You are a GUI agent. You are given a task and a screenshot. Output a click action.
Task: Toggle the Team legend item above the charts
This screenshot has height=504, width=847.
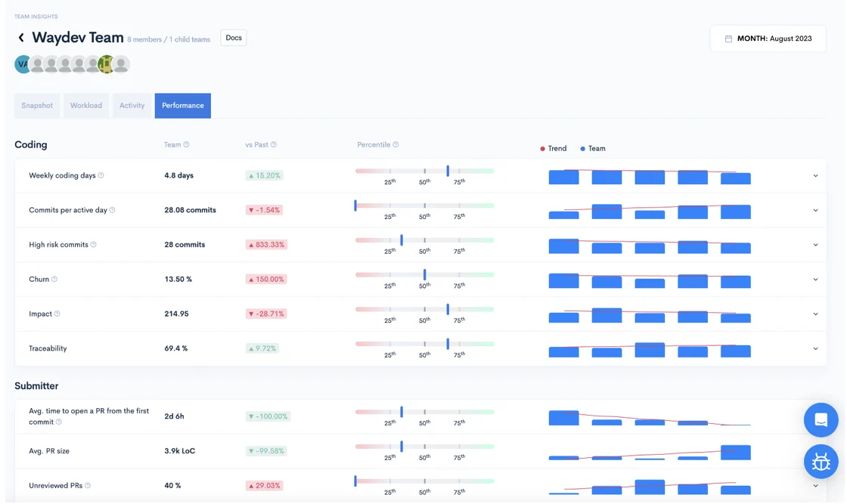click(593, 148)
